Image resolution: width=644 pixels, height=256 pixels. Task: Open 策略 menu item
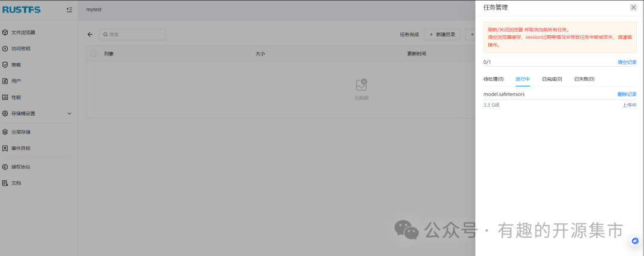tap(16, 65)
